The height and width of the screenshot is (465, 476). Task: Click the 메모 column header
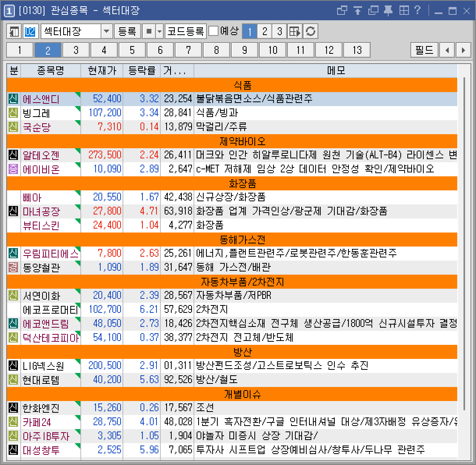[325, 71]
